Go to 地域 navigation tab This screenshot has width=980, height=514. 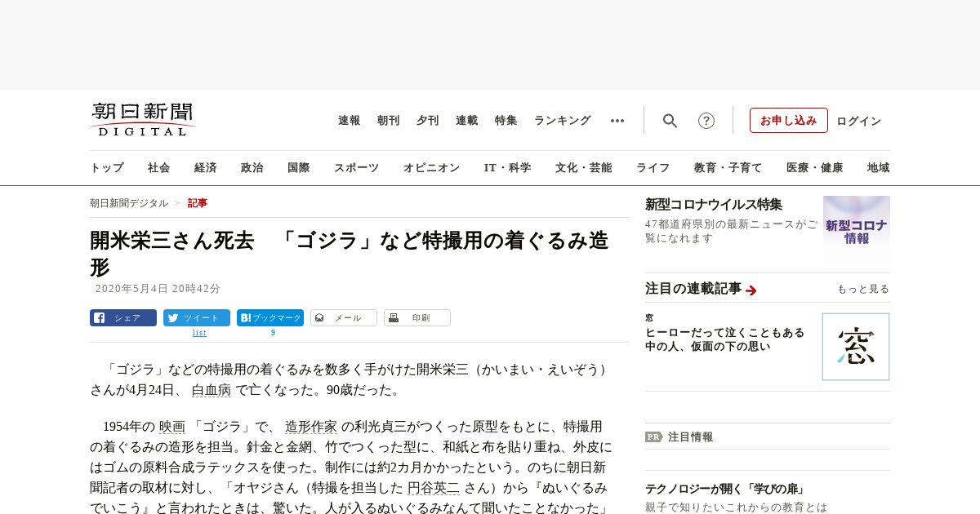[879, 168]
